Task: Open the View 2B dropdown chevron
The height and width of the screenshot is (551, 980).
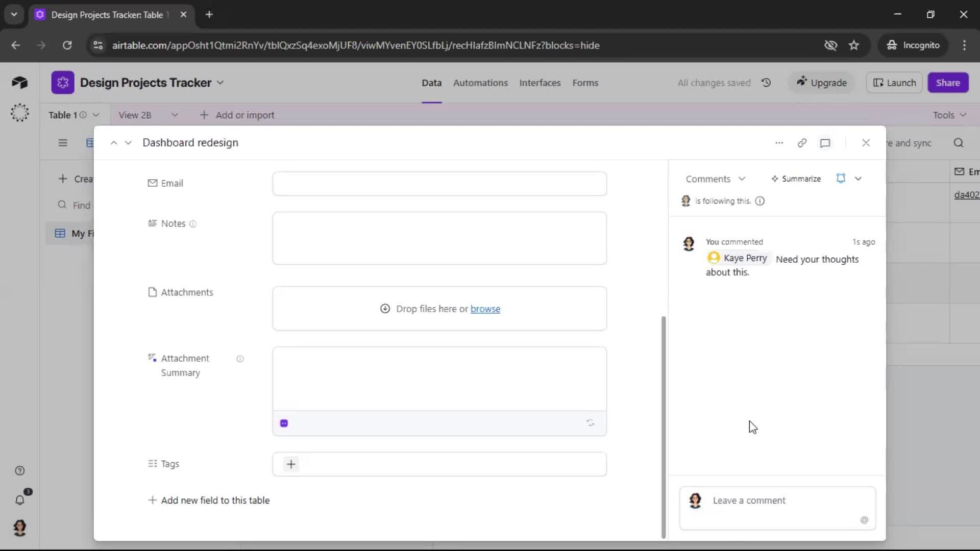Action: click(175, 115)
